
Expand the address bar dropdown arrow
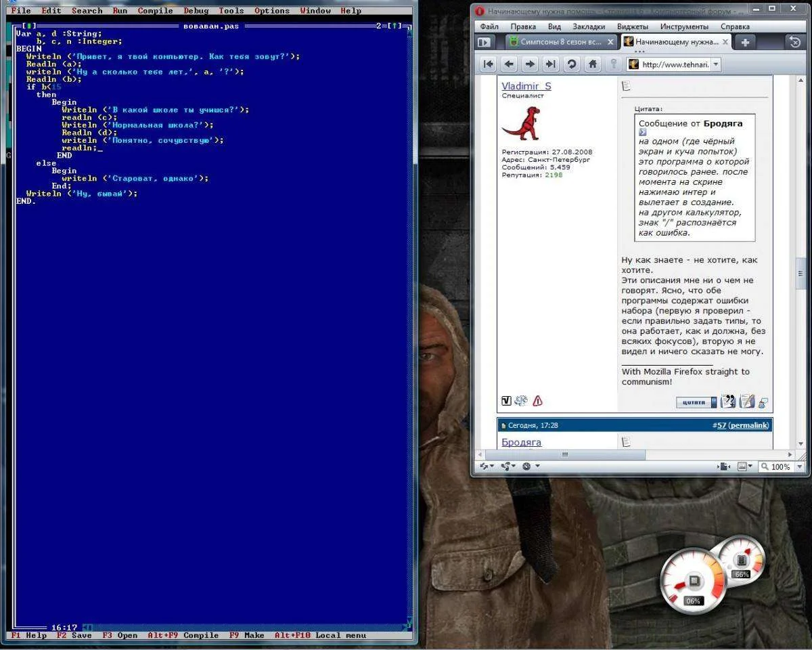[716, 64]
